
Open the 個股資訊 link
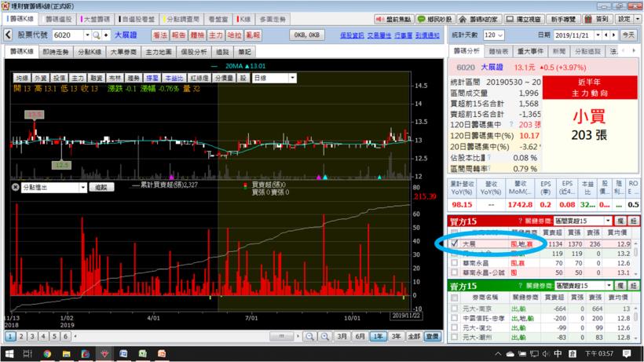coord(352,35)
